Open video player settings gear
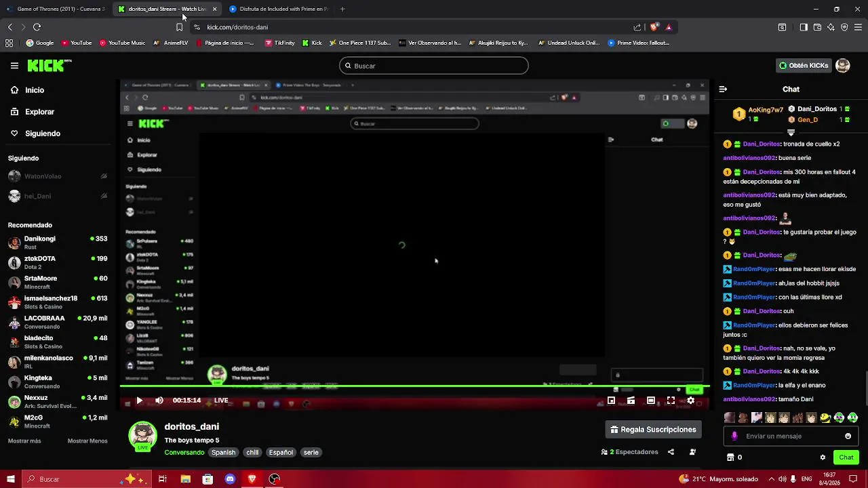 691,401
